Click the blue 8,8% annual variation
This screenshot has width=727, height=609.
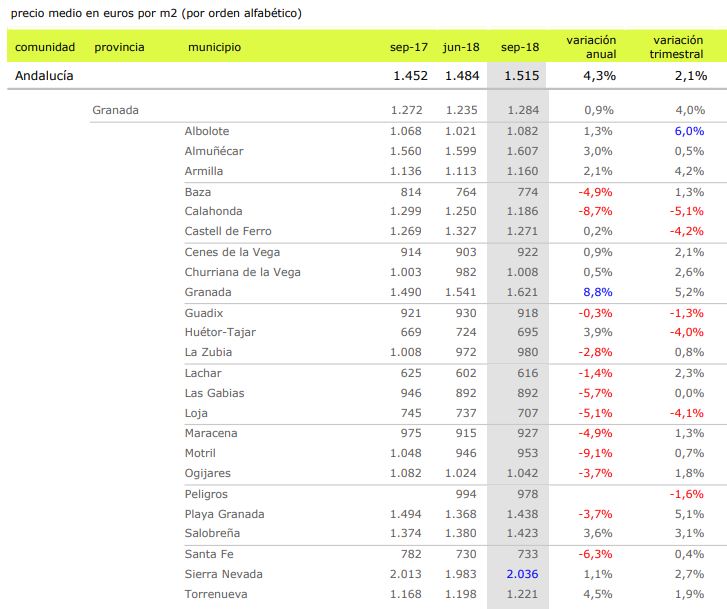coord(597,292)
